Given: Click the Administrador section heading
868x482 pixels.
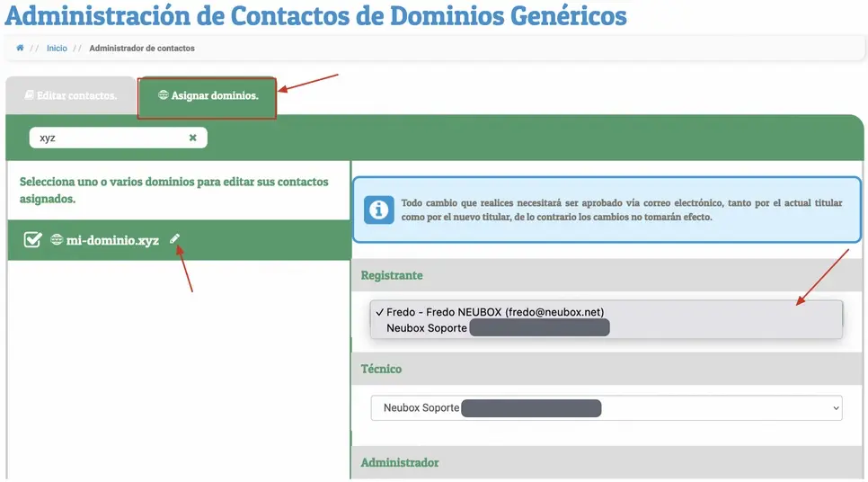Looking at the screenshot, I should [400, 462].
